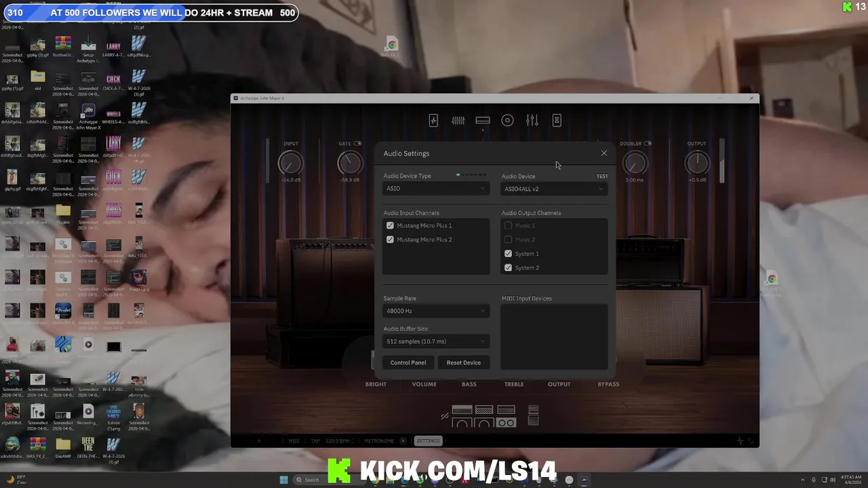Select the Fender Studio Pro 8 desktop icon
Image resolution: width=868 pixels, height=488 pixels.
tap(63, 314)
